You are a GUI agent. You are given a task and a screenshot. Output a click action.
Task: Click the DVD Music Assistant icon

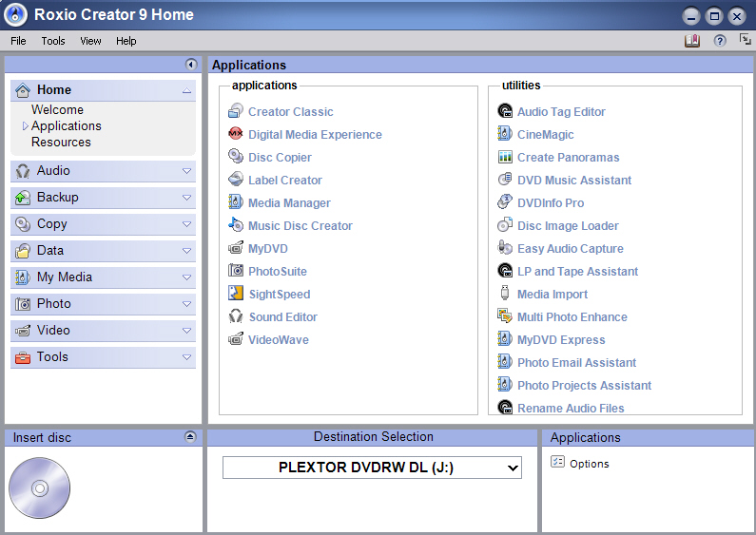click(x=505, y=180)
